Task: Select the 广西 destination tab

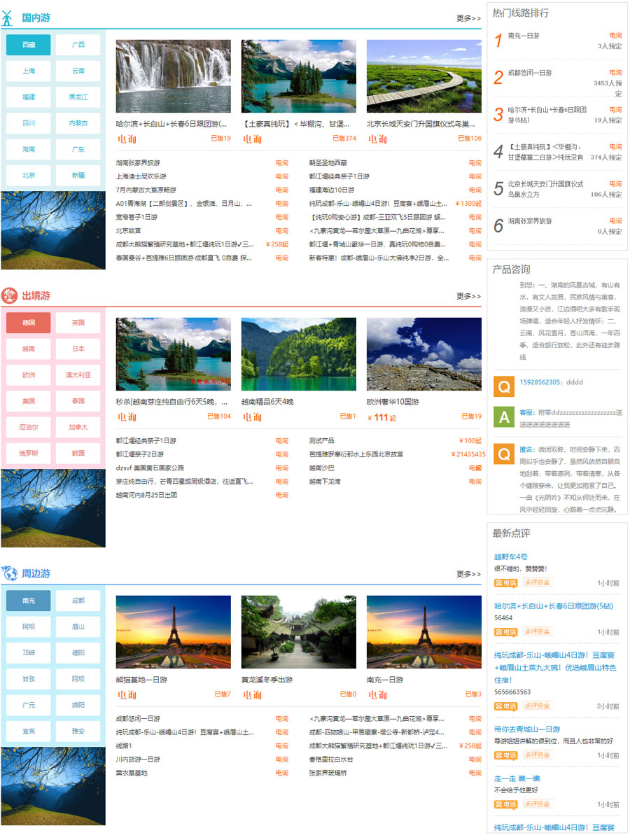Action: (78, 45)
